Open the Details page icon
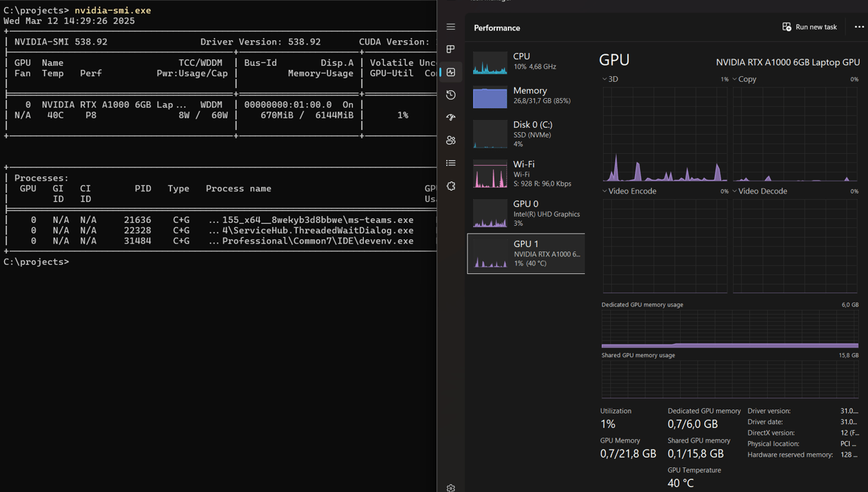Viewport: 868px width, 492px height. point(451,163)
